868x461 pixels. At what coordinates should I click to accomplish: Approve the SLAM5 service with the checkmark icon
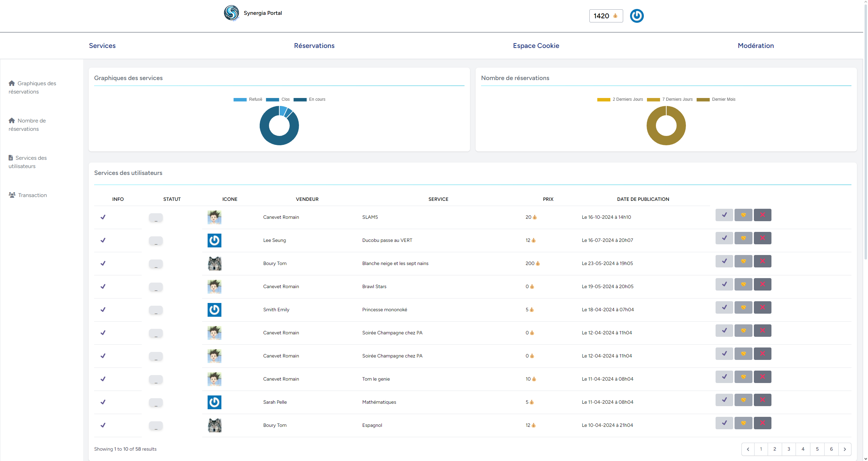click(x=724, y=215)
